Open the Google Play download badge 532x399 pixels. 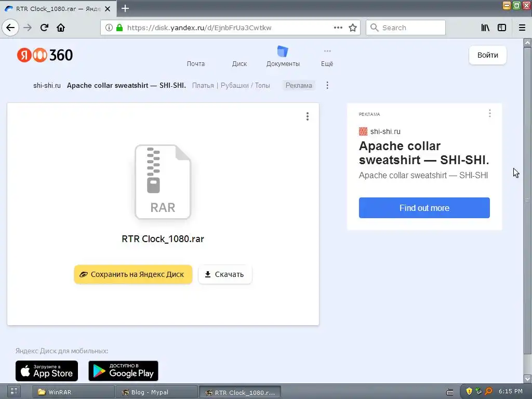[x=123, y=371]
